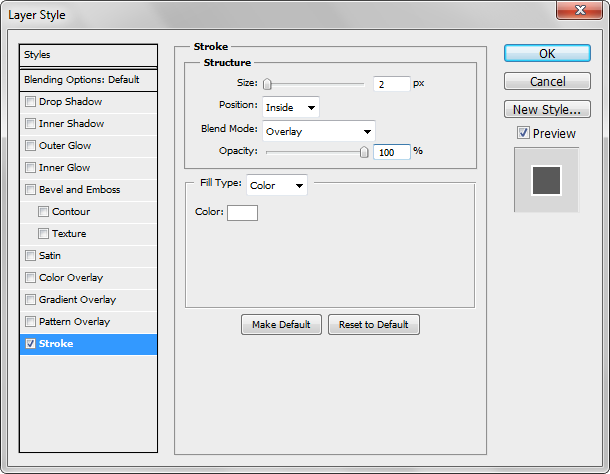Open the Styles section in left panel

(x=88, y=55)
